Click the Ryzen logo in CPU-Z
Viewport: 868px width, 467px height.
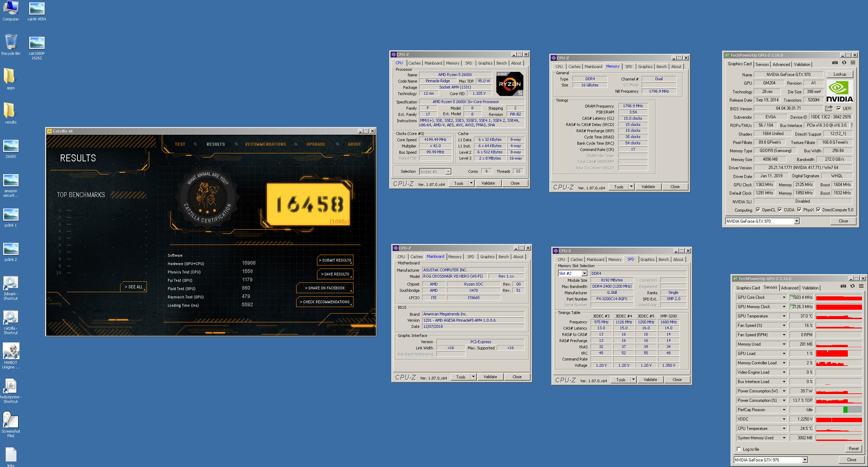(510, 84)
